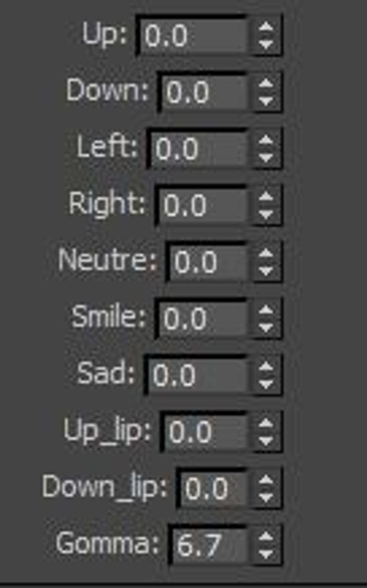Click the Down value field
Viewport: 367px width, 588px height.
[205, 93]
